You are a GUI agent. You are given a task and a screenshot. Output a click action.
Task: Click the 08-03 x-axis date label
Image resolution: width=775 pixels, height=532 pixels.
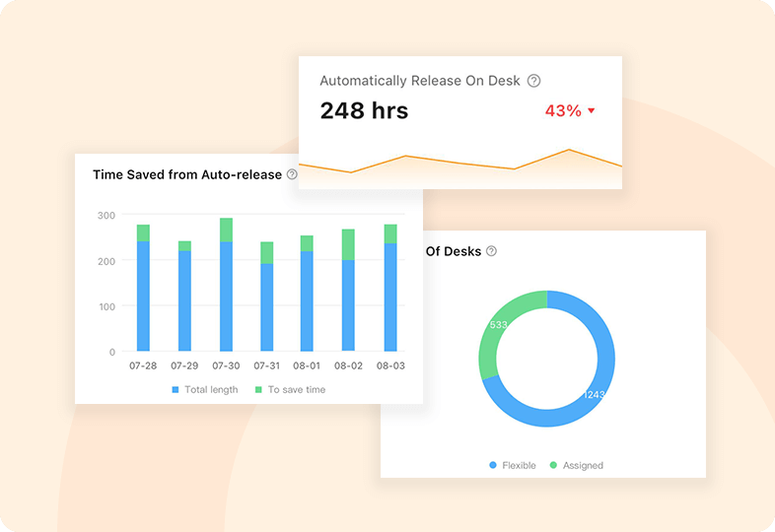tap(390, 366)
